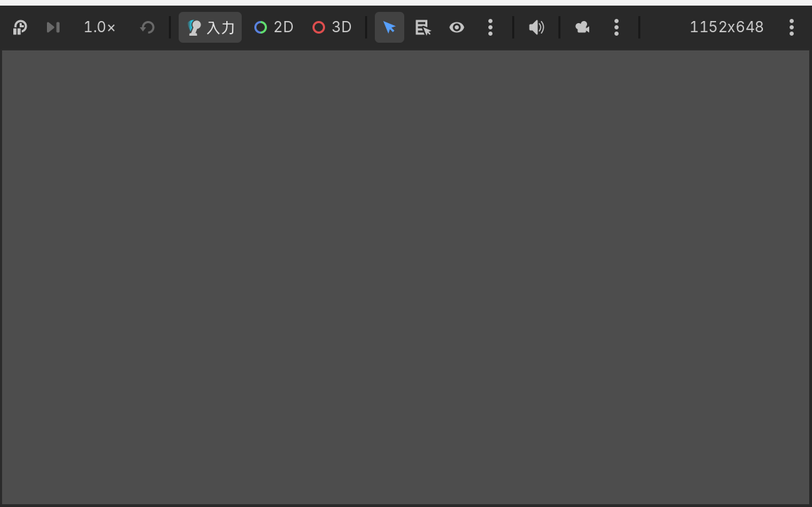Choose the list-select node tool

coord(423,27)
